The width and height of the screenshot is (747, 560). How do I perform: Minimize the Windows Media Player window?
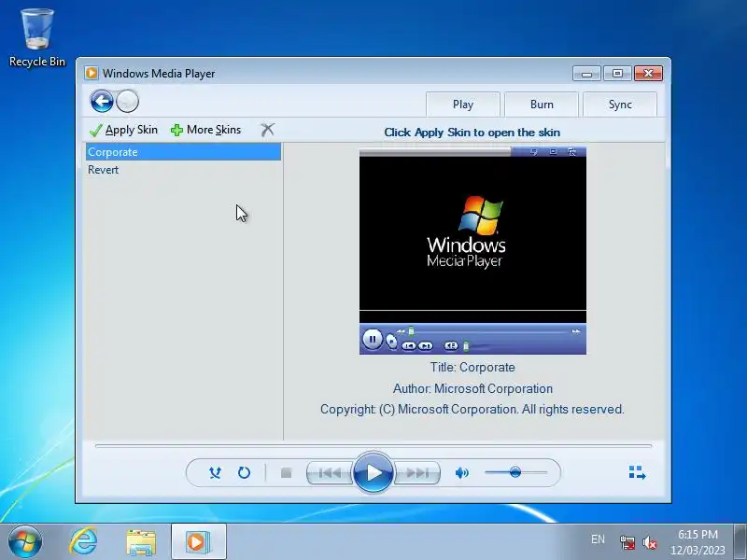tap(586, 74)
